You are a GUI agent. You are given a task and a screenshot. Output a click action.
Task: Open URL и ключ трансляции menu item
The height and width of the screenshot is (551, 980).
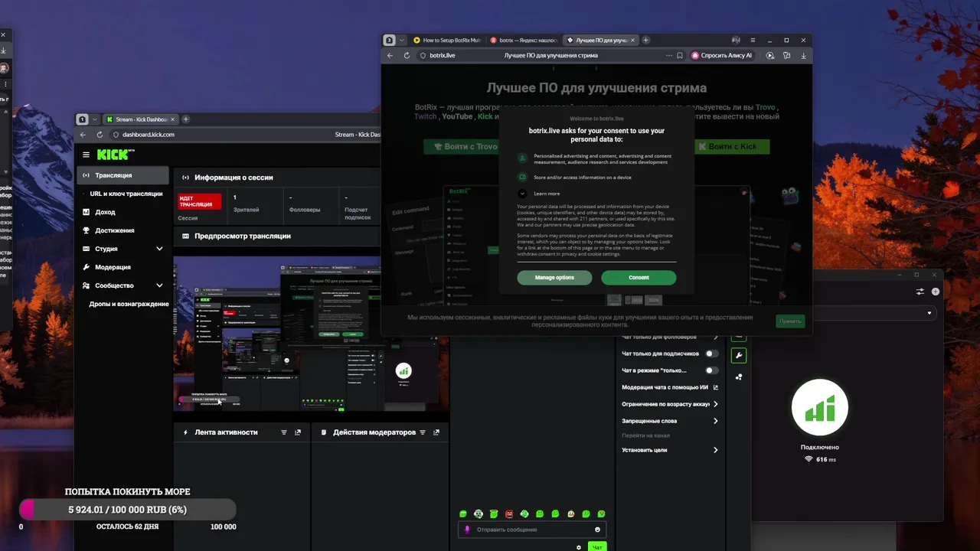(x=126, y=194)
